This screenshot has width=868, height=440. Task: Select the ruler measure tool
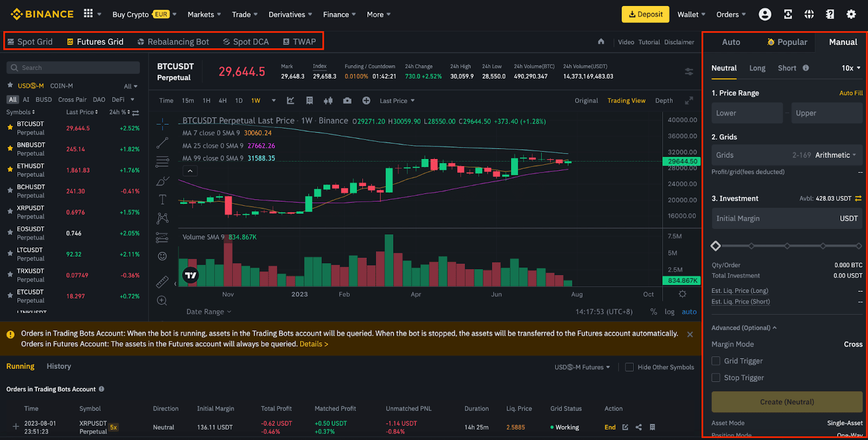(162, 282)
